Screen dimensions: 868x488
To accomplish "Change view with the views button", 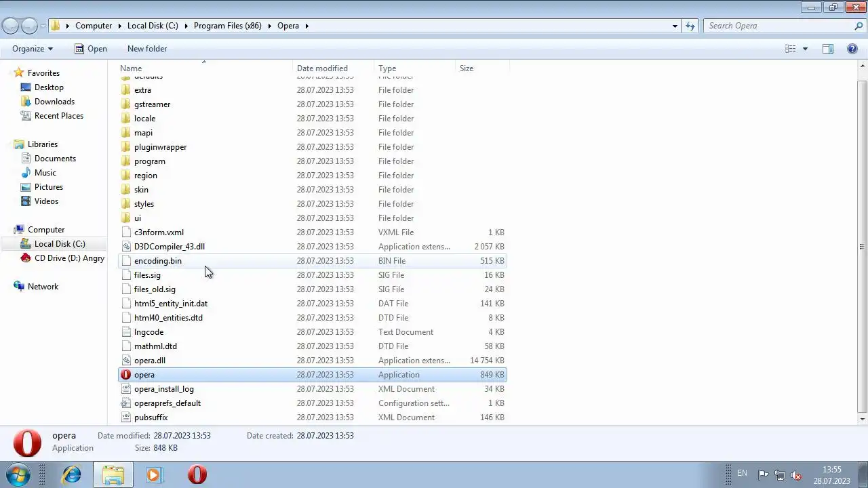I will click(791, 49).
